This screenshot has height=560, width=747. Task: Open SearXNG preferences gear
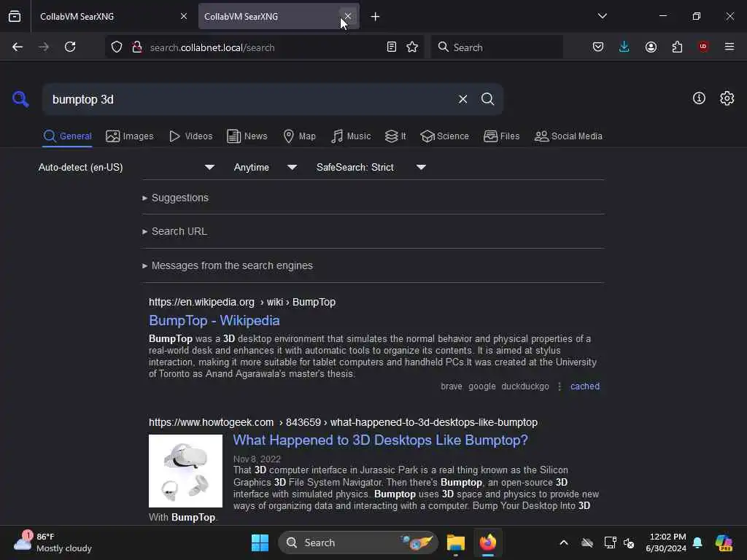coord(727,98)
